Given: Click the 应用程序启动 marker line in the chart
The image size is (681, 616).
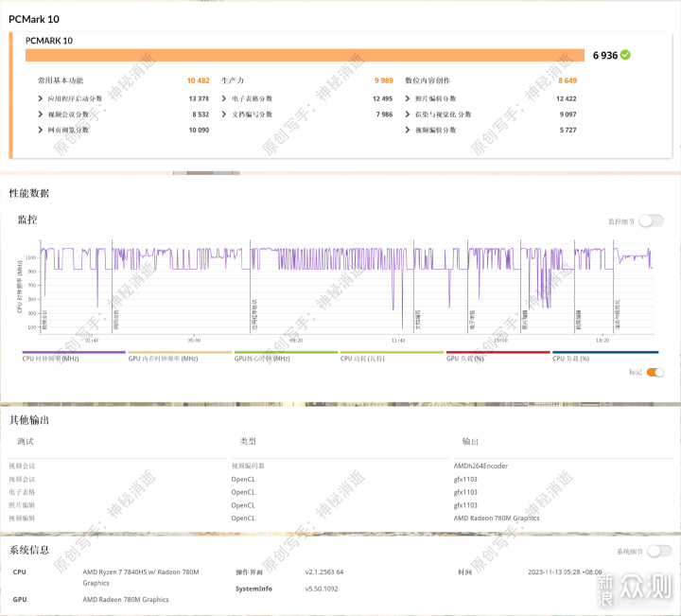Looking at the screenshot, I should pos(251,287).
